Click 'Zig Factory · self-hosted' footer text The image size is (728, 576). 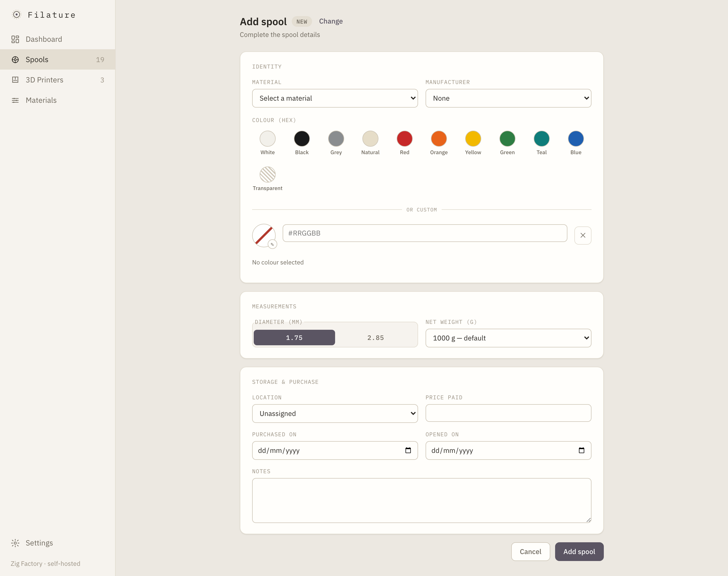click(45, 563)
